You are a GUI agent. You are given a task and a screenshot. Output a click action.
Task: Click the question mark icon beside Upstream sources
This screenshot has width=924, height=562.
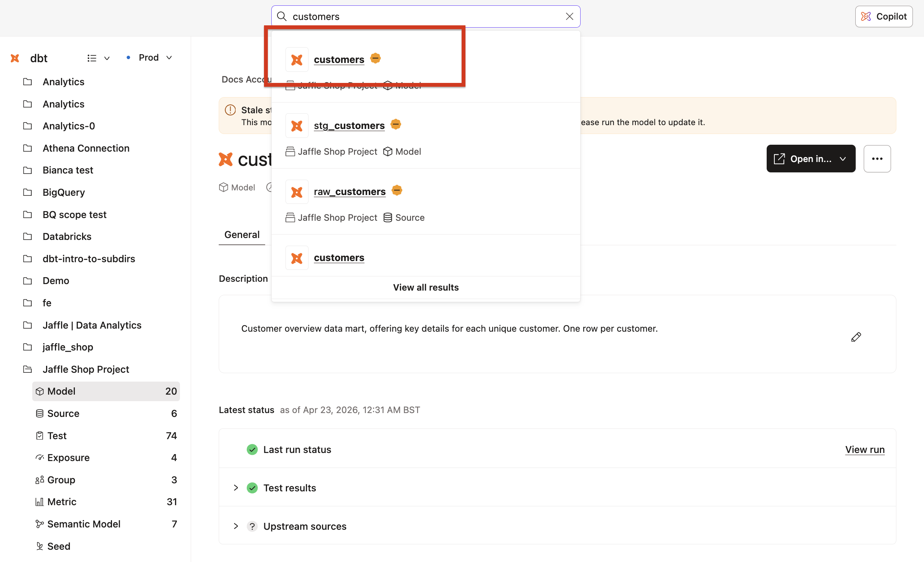tap(252, 526)
